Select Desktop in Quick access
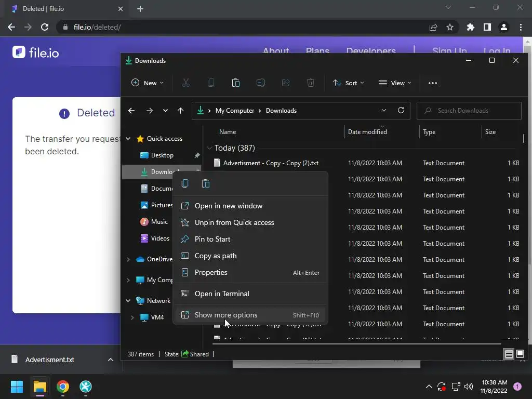This screenshot has height=399, width=532. click(x=162, y=155)
